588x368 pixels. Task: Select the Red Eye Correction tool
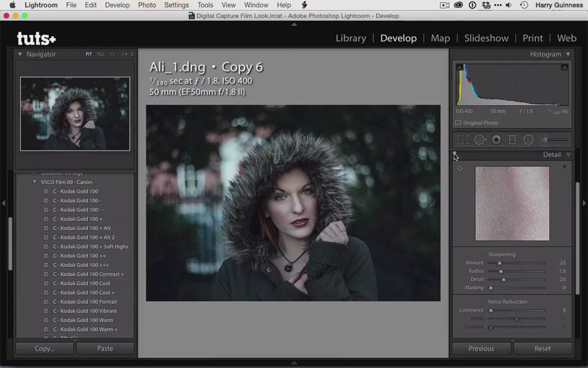(496, 140)
